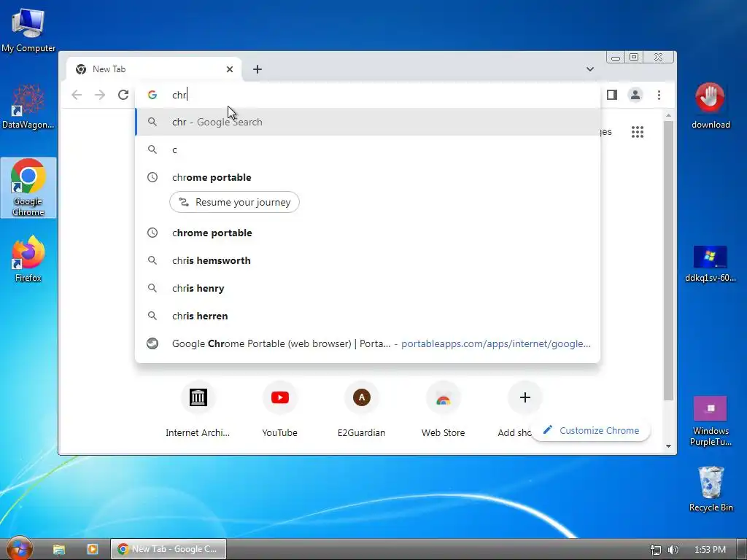Open the Internet Archive shortcut
The width and height of the screenshot is (747, 560).
pos(198,408)
